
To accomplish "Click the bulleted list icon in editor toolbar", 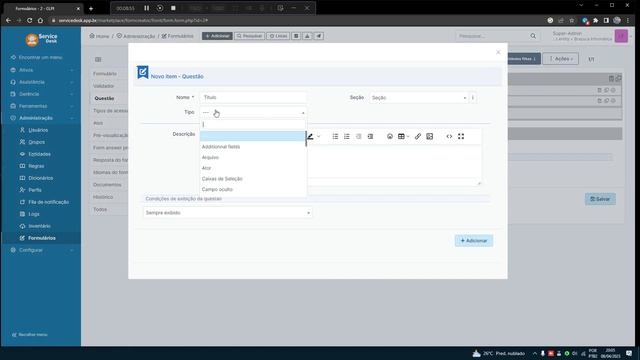I will click(335, 136).
